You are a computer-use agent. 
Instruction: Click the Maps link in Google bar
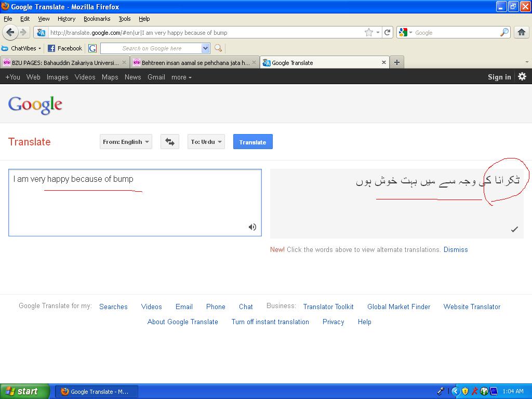[x=110, y=77]
